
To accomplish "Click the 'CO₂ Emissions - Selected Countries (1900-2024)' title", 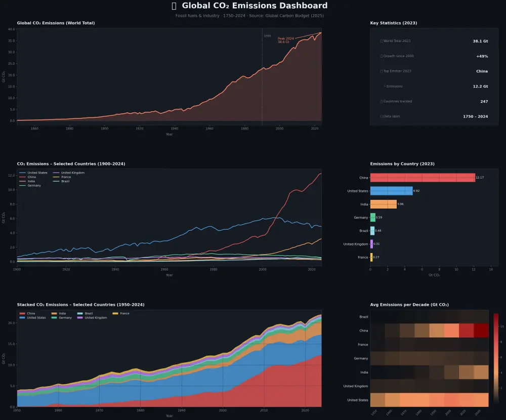I will 71,163.
